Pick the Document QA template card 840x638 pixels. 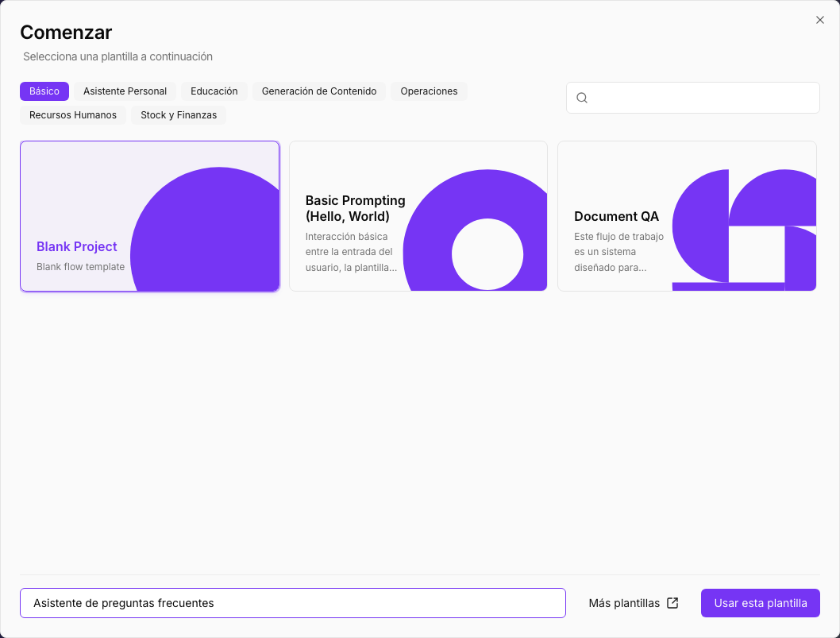(x=688, y=216)
